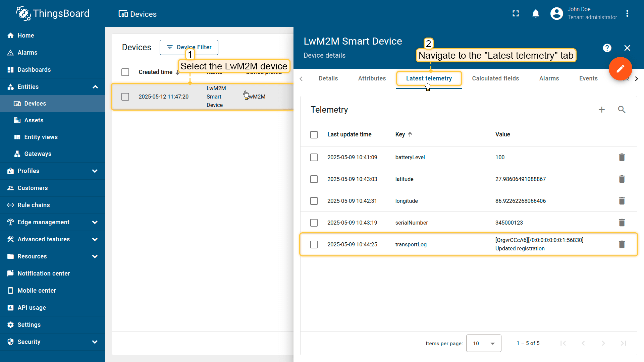Click the orange edit pencil button
644x362 pixels.
pyautogui.click(x=620, y=69)
